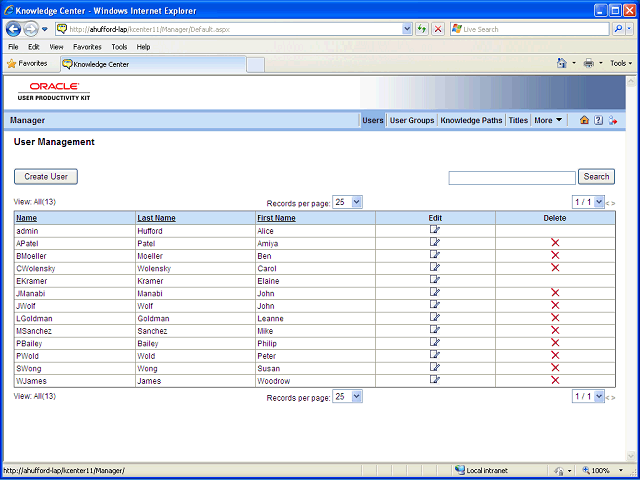
Task: Edit the JWolf user
Action: tap(435, 305)
